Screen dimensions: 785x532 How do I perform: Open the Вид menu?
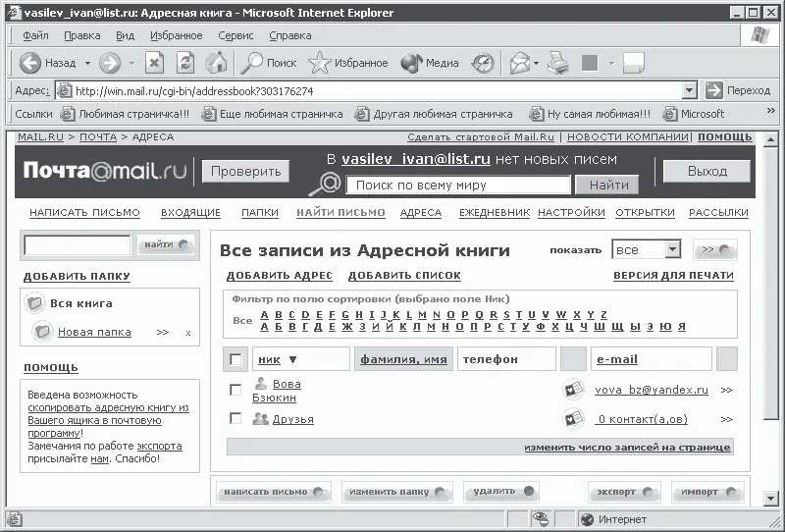125,35
